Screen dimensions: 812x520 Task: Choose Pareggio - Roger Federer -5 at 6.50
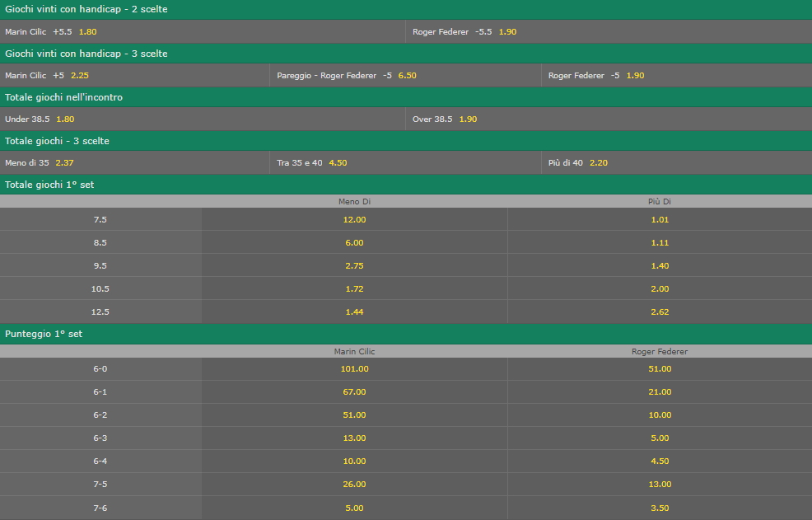[x=406, y=75]
